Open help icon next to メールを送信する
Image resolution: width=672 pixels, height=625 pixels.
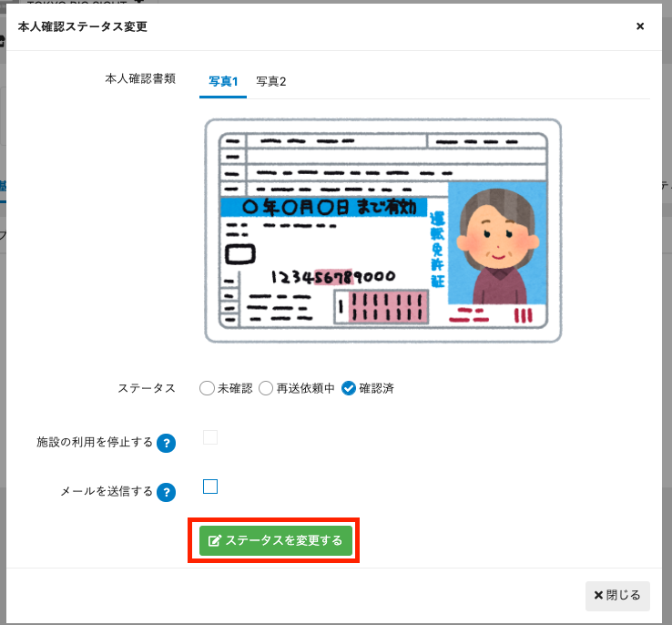coord(166,492)
